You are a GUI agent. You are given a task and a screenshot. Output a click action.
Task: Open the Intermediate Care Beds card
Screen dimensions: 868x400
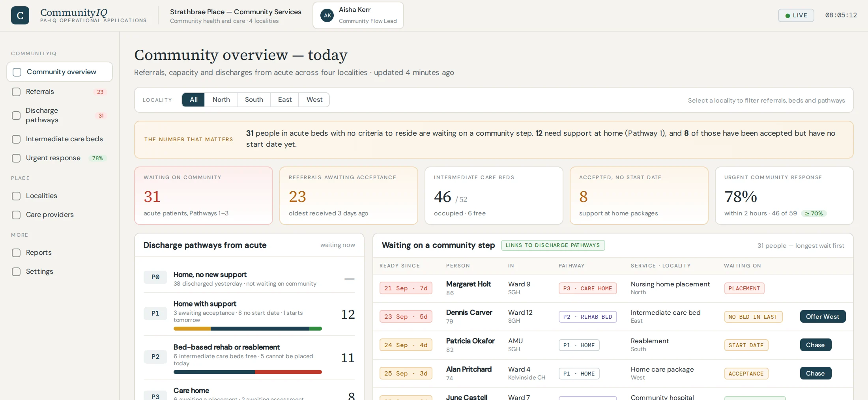click(494, 196)
